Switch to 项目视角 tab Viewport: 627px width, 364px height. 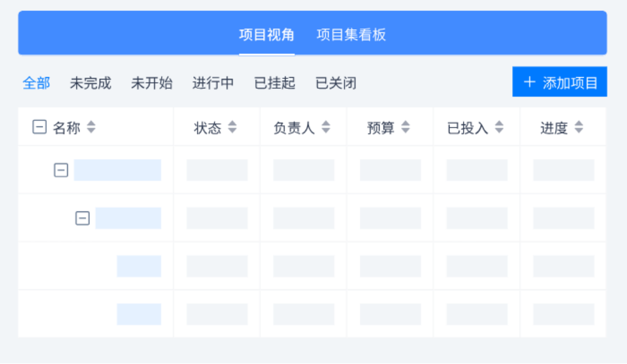click(x=267, y=35)
